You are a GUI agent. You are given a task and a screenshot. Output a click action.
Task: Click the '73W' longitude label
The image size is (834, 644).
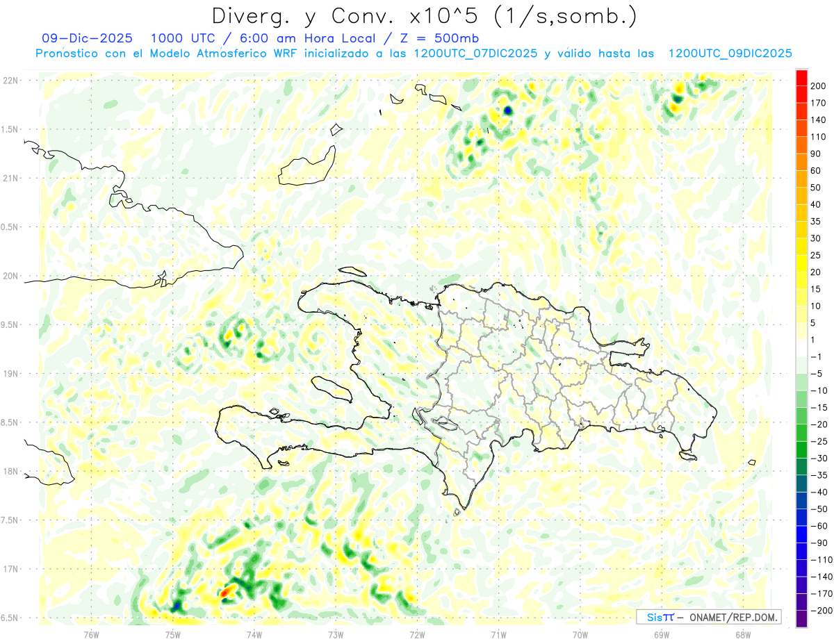tap(336, 634)
